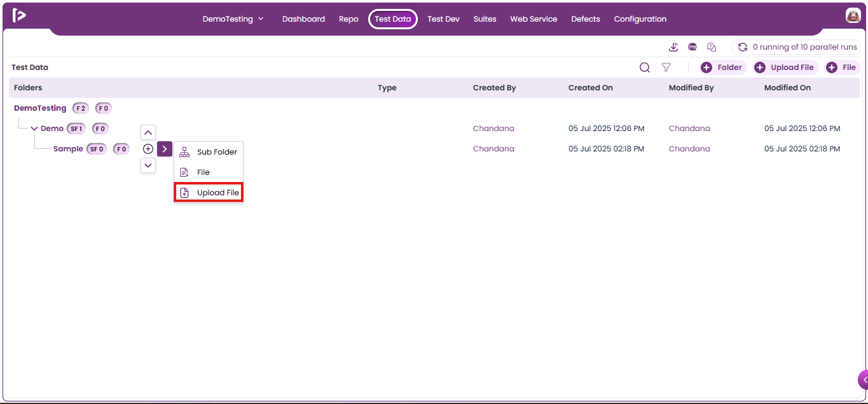Click the purple side-panel handle at the right edge
This screenshot has height=404, width=868.
pyautogui.click(x=864, y=380)
